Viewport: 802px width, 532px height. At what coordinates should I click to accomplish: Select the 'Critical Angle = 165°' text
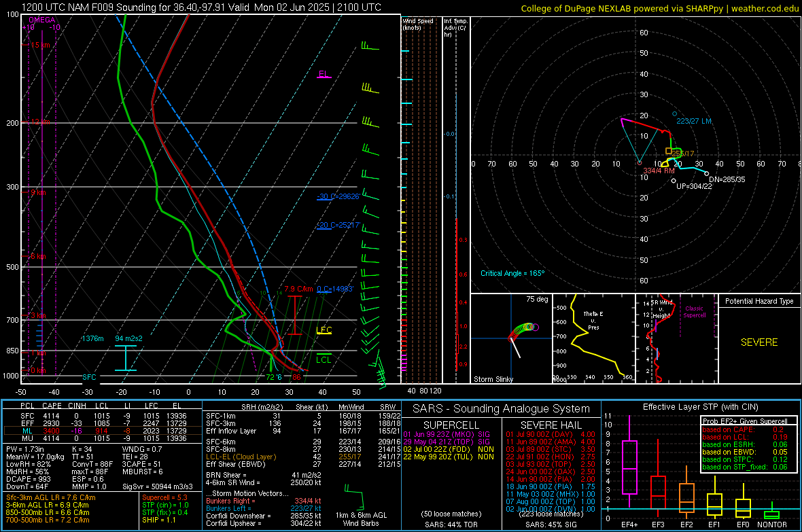click(512, 273)
